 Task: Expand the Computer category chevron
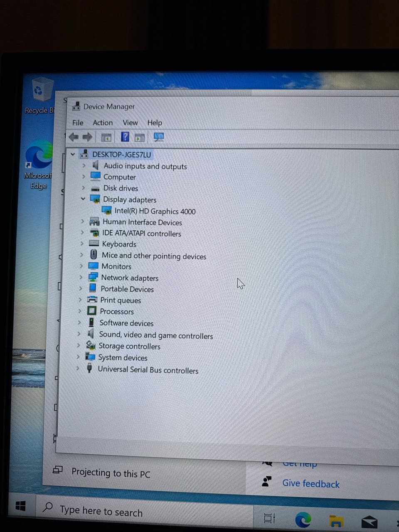83,177
